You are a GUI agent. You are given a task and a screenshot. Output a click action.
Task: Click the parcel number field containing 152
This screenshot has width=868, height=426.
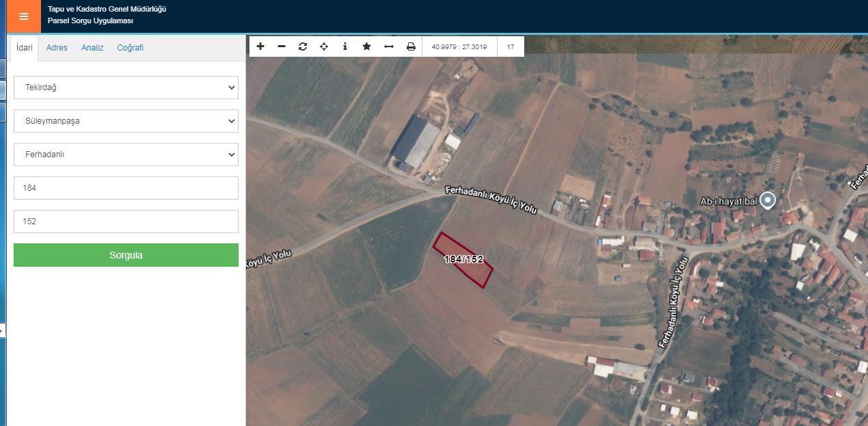(x=126, y=222)
